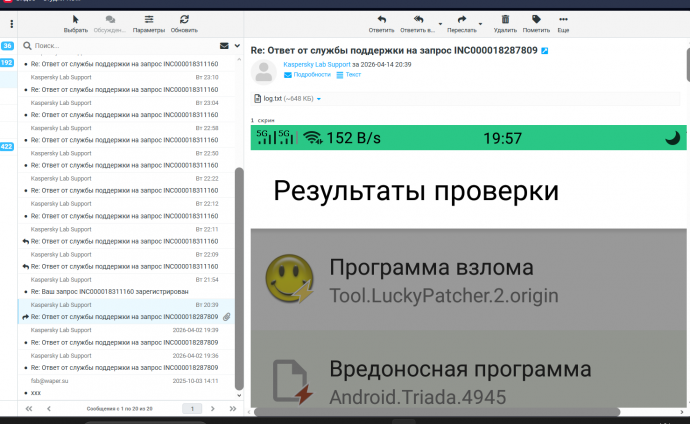Click the Mark (Пометить) tag icon
The image size is (690, 424).
point(536,19)
